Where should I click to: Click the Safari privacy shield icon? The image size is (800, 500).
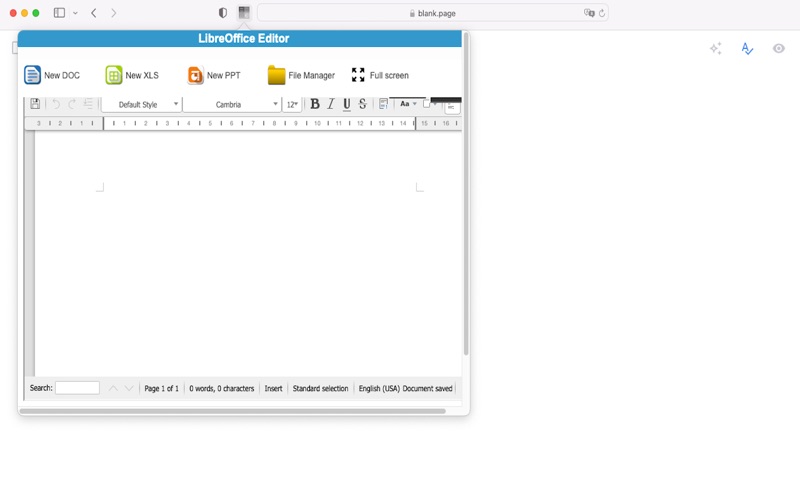point(223,13)
